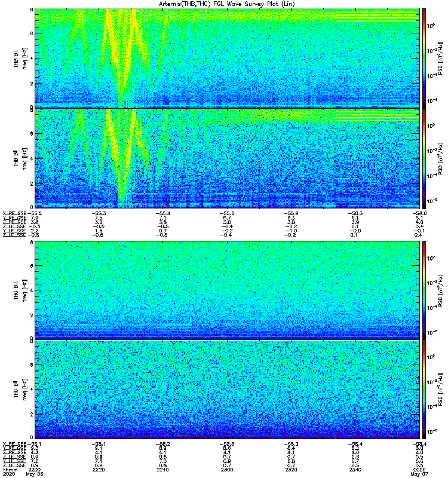
Task: Click the PSD [nT²/Hz] label of the THB B⊥ color bar
Action: [x=440, y=58]
